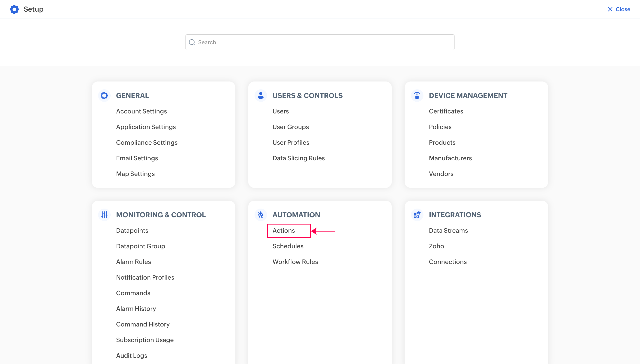Select Alarm Rules option

coord(133,262)
